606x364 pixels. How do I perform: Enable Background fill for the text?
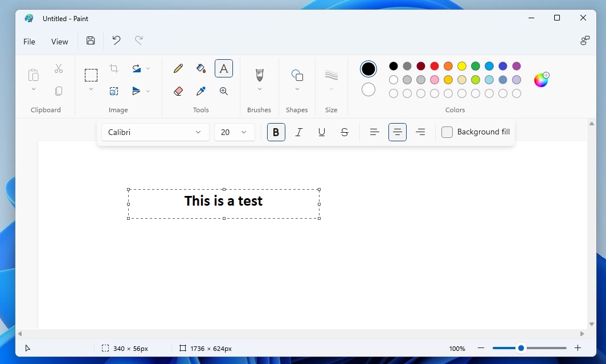(447, 132)
